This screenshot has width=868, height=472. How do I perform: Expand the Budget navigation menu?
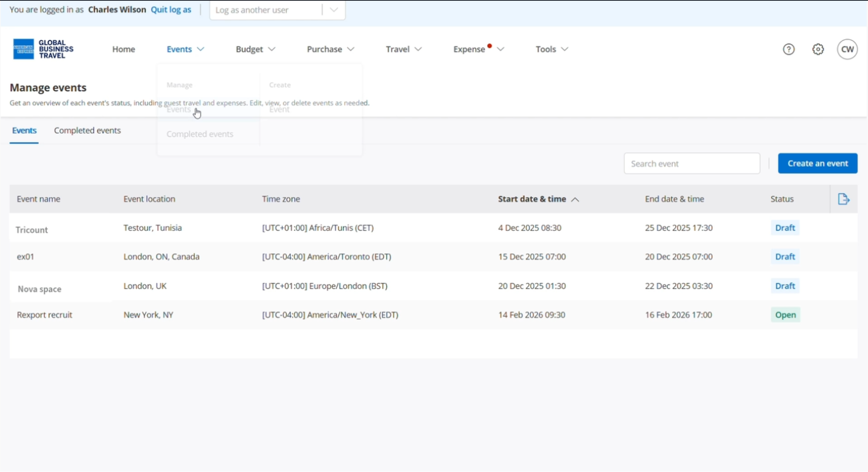(255, 49)
